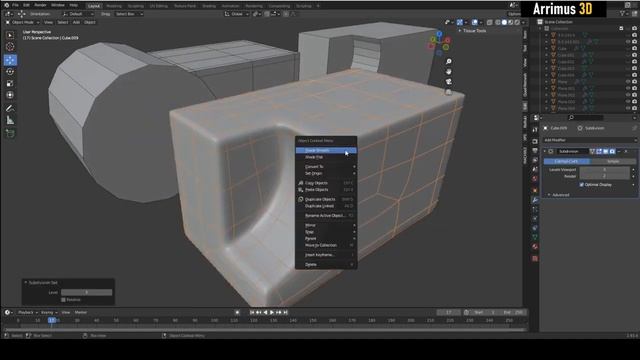Select the Annotate tool in the left toolbar

click(10, 108)
